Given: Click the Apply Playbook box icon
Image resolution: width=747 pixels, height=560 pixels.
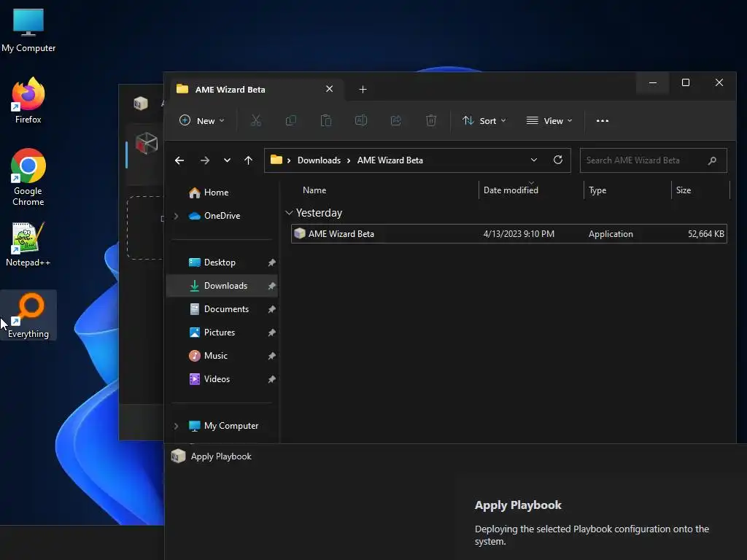Looking at the screenshot, I should 178,456.
